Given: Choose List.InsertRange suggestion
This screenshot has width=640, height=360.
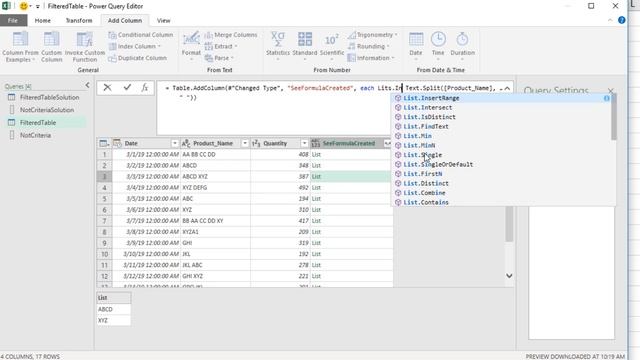Looking at the screenshot, I should click(502, 98).
